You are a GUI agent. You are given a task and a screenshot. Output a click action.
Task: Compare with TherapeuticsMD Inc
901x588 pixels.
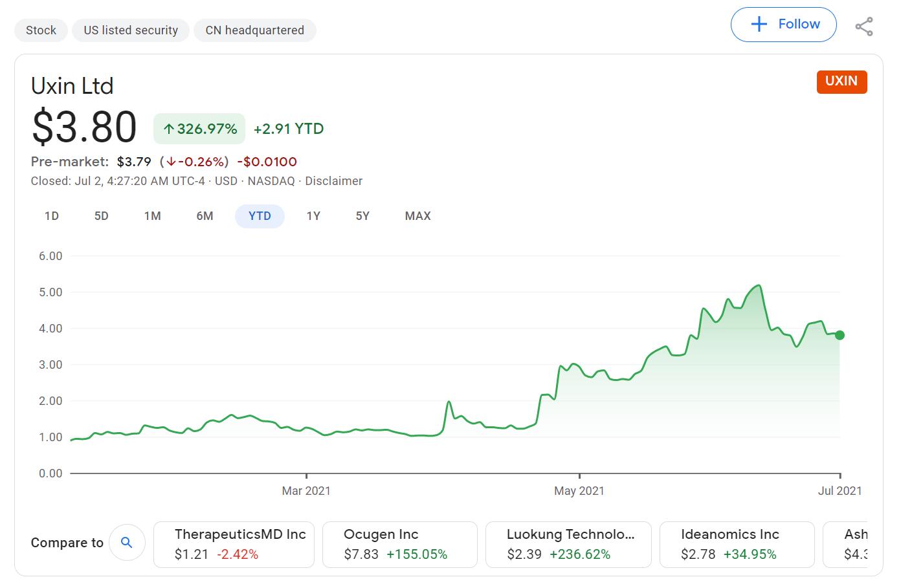click(x=234, y=545)
